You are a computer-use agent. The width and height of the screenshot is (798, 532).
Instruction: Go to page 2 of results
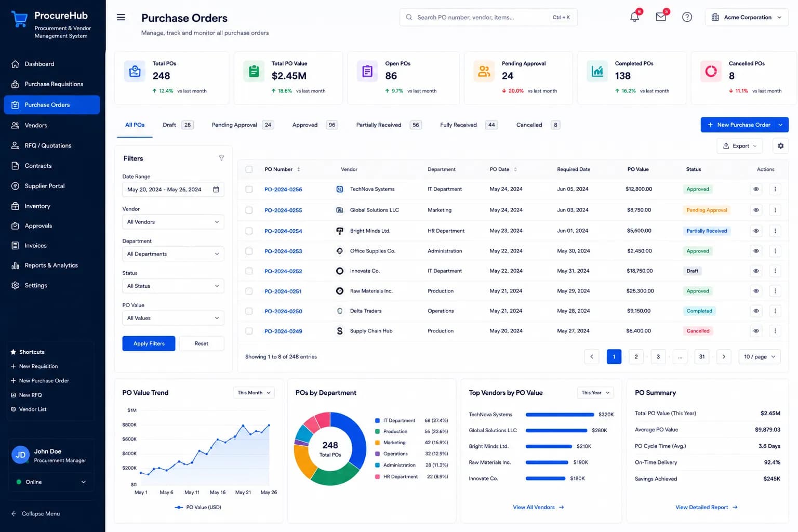click(x=636, y=357)
